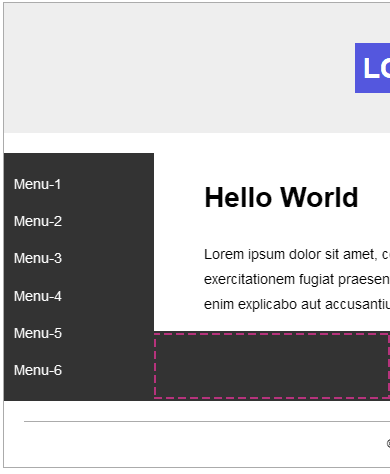Click the Hello World heading
The height and width of the screenshot is (474, 390).
tap(281, 197)
